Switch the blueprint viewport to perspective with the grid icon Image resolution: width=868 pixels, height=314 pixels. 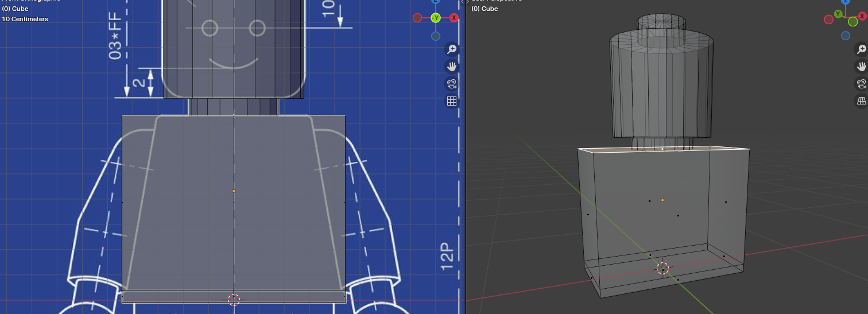452,101
